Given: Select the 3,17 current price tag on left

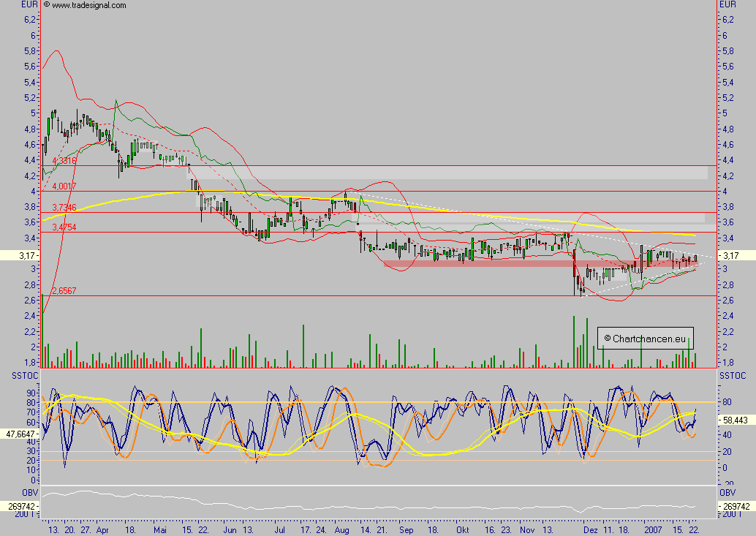Looking at the screenshot, I should (x=27, y=255).
